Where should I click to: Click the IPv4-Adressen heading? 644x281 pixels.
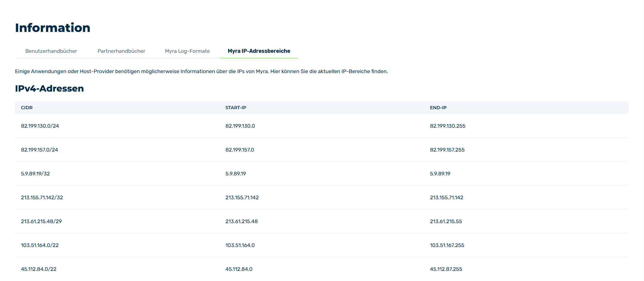click(49, 89)
